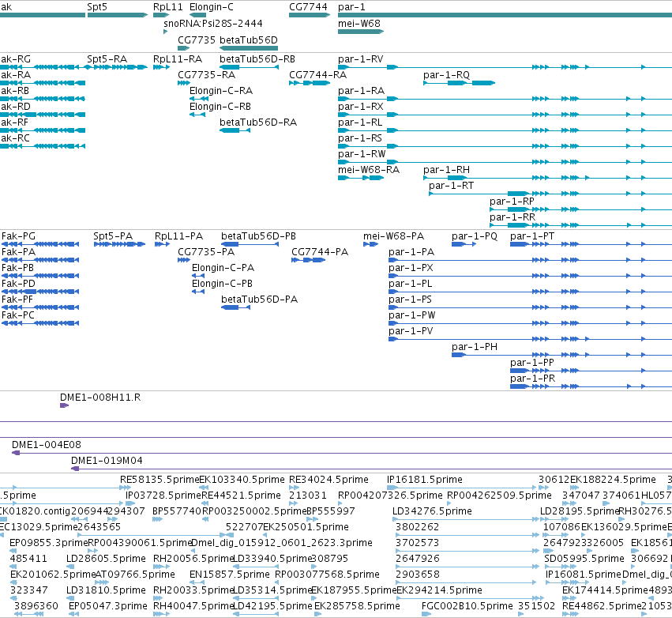The height and width of the screenshot is (618, 672).
Task: Click the Spt5-RA transcript label
Action: [107, 59]
